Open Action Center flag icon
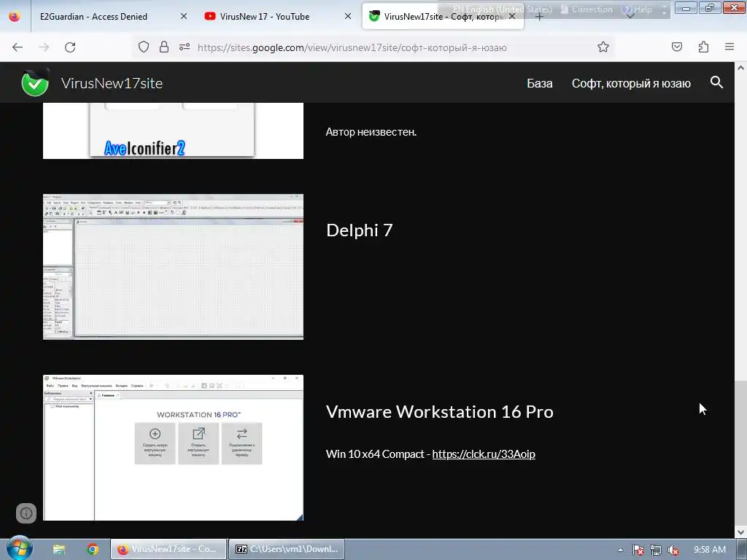Viewport: 747px width, 560px height. pos(638,550)
